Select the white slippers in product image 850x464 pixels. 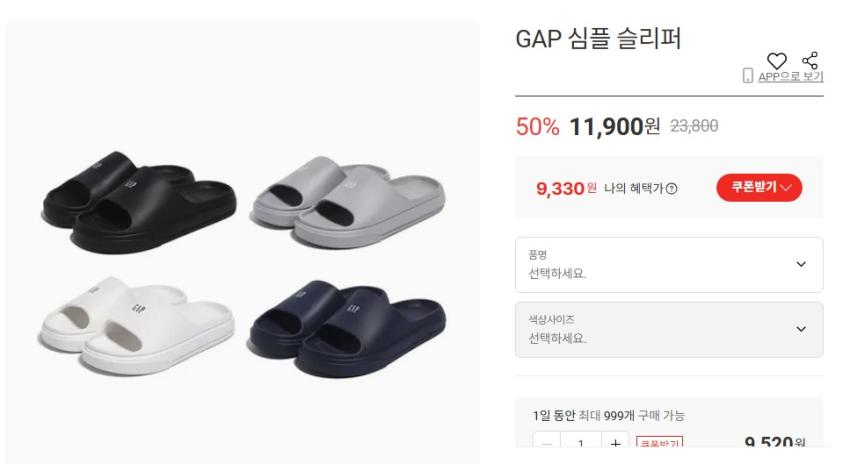pos(137,325)
